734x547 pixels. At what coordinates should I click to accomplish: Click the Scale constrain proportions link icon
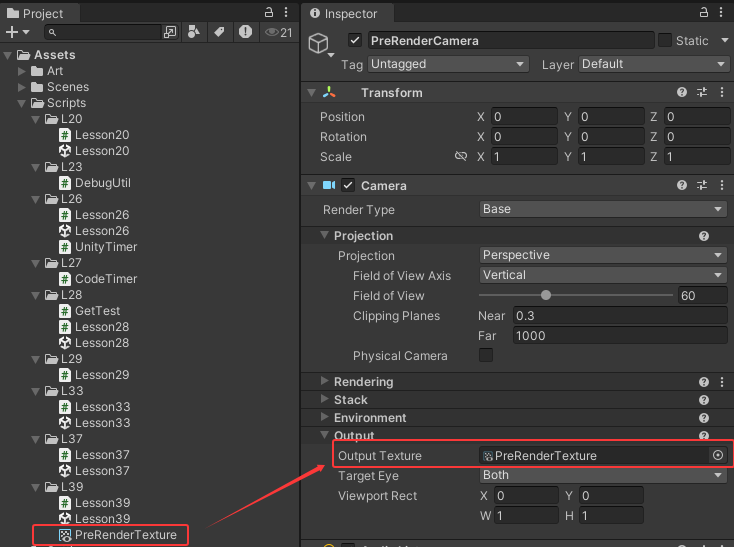pos(461,157)
